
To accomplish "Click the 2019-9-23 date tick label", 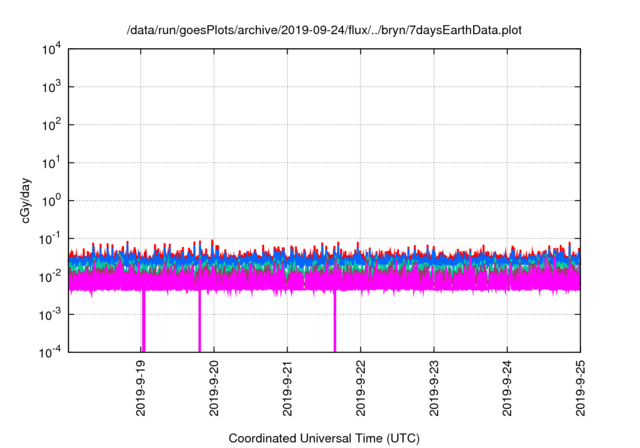I will [434, 388].
